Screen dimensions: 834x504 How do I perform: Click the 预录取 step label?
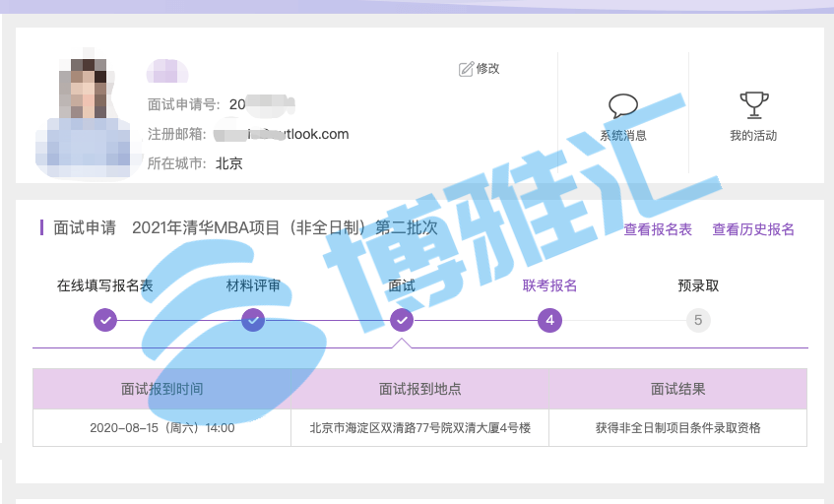pyautogui.click(x=698, y=285)
